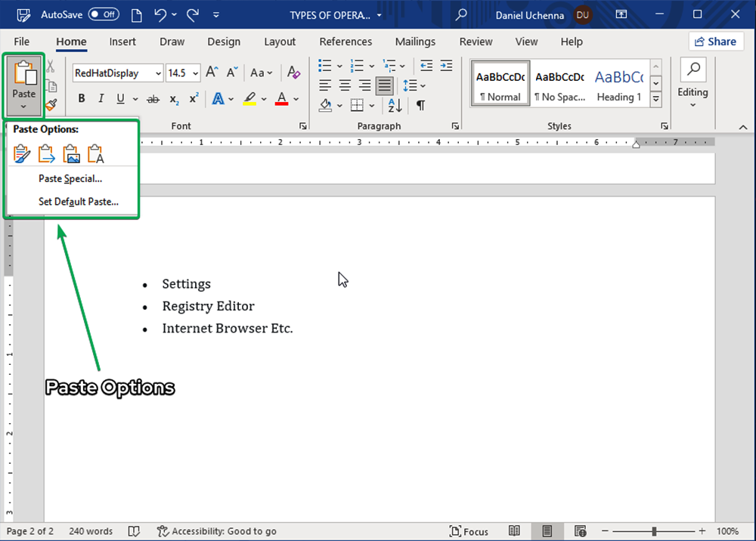This screenshot has width=756, height=541.
Task: Click the Clear All Formatting icon
Action: pos(294,73)
